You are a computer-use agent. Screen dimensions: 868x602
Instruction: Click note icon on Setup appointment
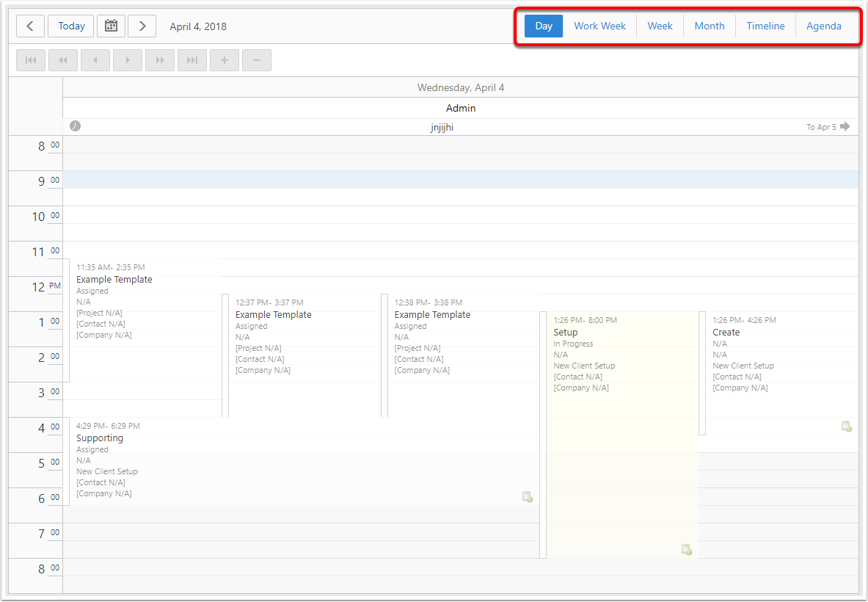pos(687,549)
